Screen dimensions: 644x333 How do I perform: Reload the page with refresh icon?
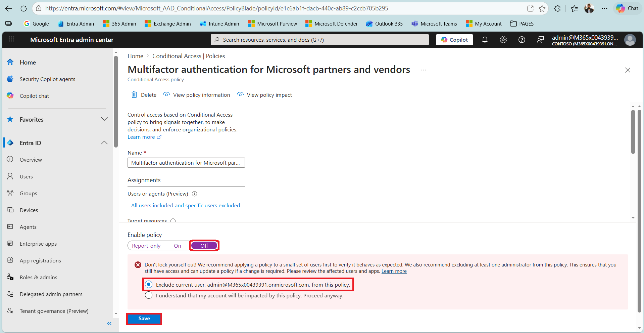tap(23, 8)
